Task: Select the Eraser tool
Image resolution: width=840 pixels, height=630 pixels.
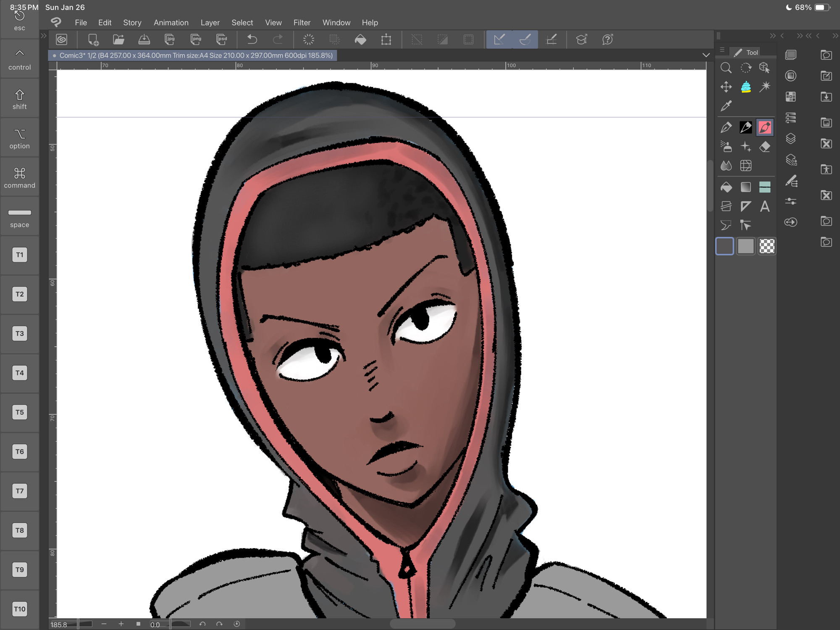Action: click(x=765, y=147)
